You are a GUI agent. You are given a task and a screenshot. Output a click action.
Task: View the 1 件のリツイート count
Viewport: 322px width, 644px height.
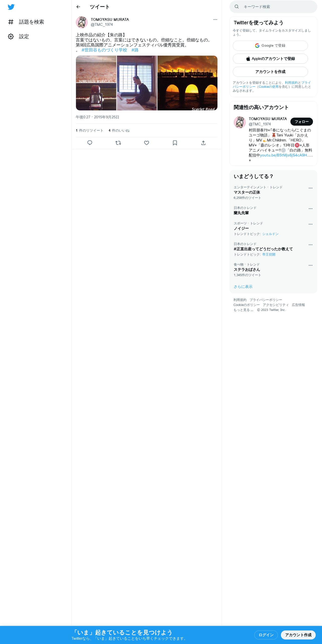[90, 131]
